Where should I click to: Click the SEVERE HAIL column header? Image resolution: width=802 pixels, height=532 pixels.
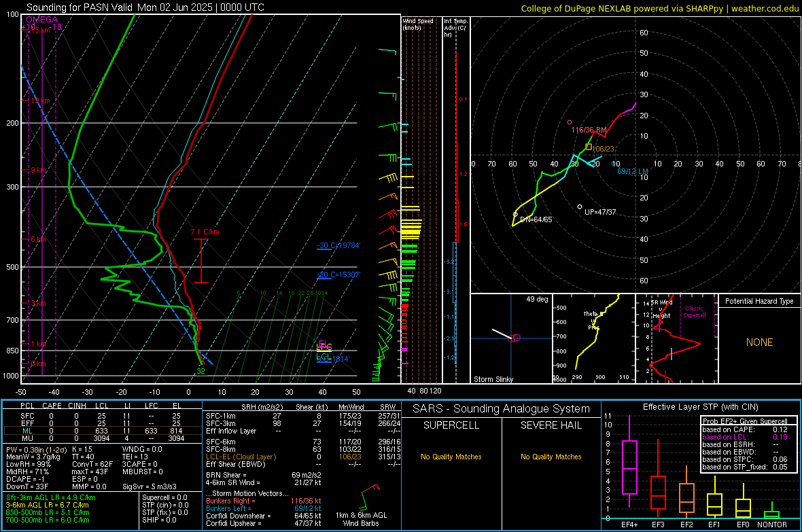coord(551,425)
